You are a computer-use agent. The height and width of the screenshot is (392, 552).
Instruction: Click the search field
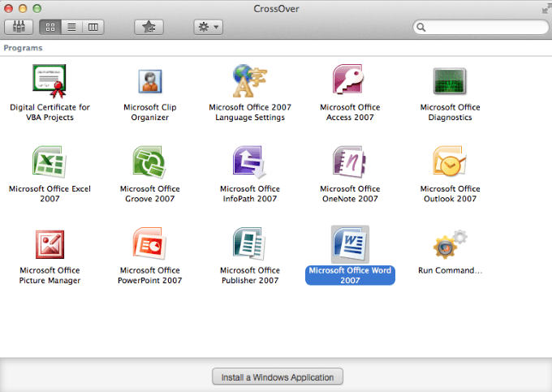click(x=481, y=27)
